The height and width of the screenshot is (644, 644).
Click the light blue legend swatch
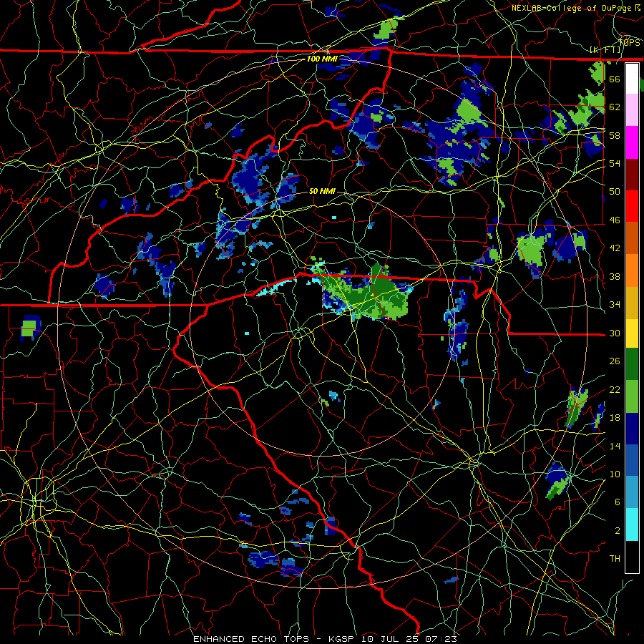632,492
